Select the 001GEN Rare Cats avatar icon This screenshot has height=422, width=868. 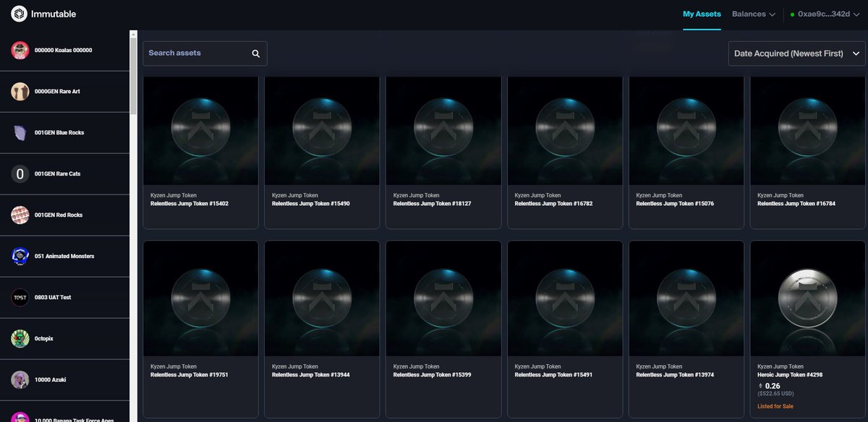[x=20, y=174]
